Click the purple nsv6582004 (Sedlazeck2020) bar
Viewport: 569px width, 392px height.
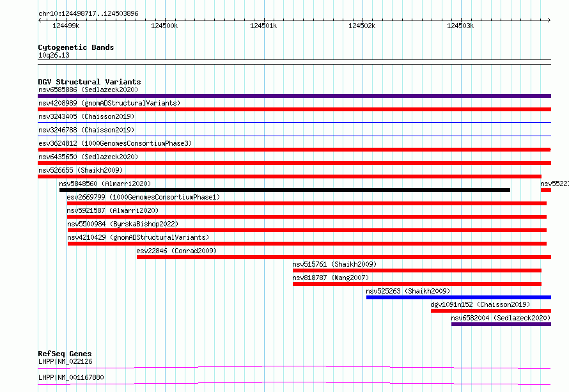click(501, 324)
